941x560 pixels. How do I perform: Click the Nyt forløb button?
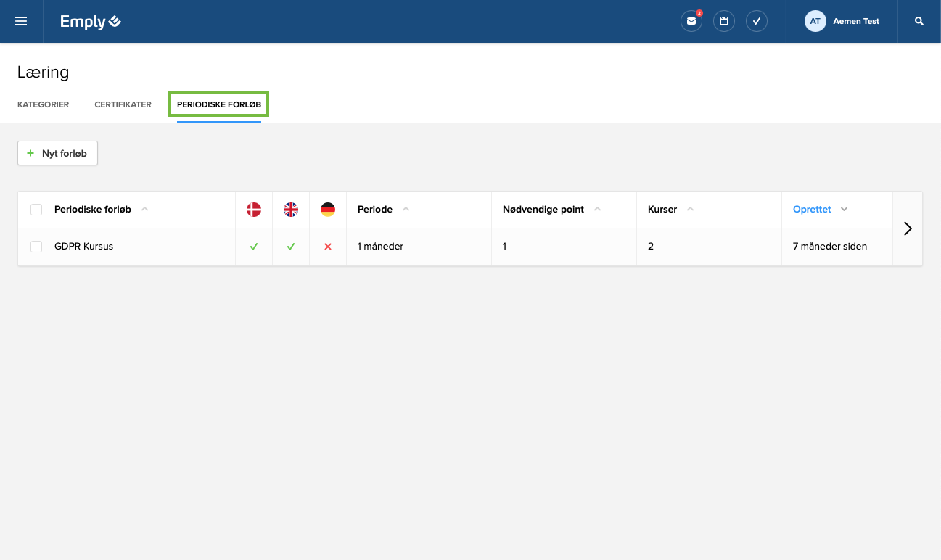click(57, 153)
